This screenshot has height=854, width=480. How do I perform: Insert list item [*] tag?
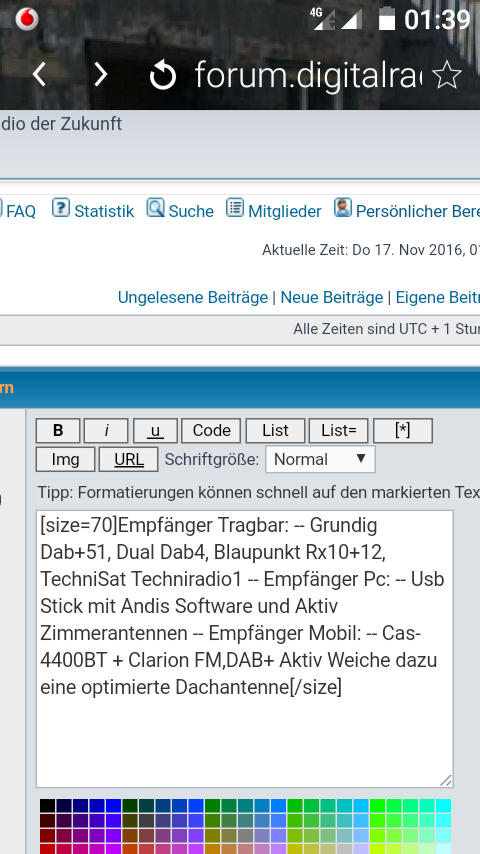[403, 430]
